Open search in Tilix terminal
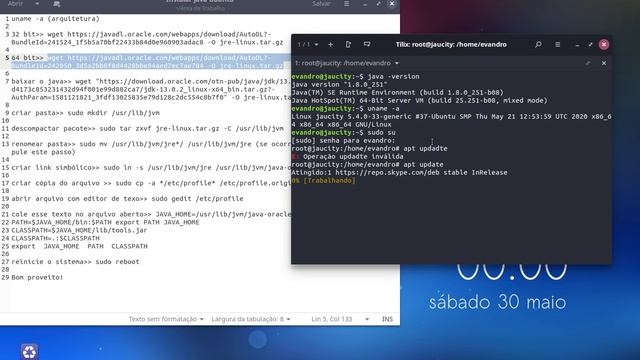This screenshot has height=360, width=640. coord(538,44)
